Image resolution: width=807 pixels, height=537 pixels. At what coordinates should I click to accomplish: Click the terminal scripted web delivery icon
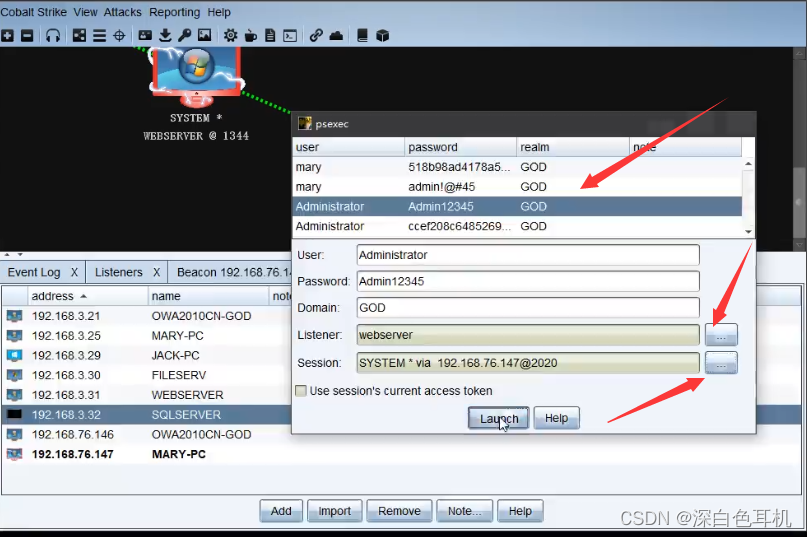(x=290, y=36)
